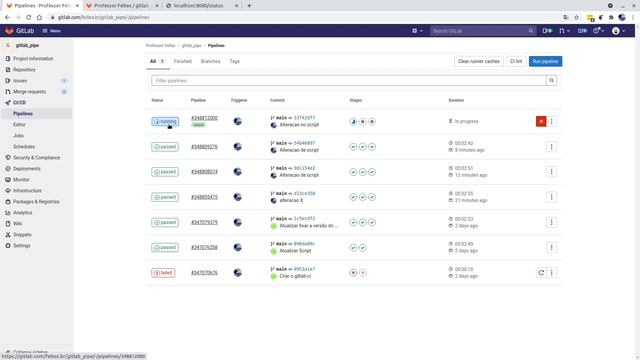Click Clear runner caches button
Image resolution: width=640 pixels, height=360 pixels.
pos(479,61)
